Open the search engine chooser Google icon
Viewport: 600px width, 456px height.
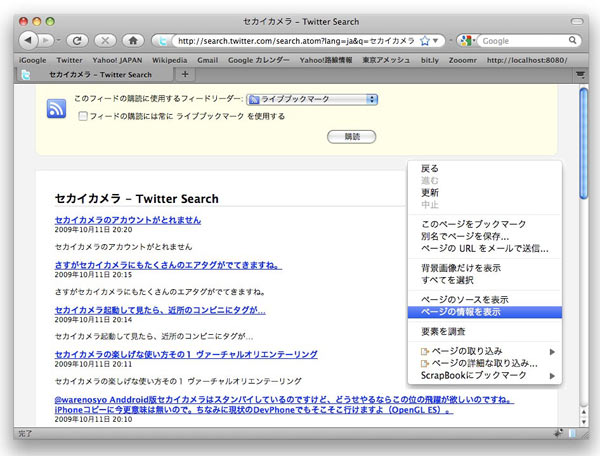click(x=466, y=41)
